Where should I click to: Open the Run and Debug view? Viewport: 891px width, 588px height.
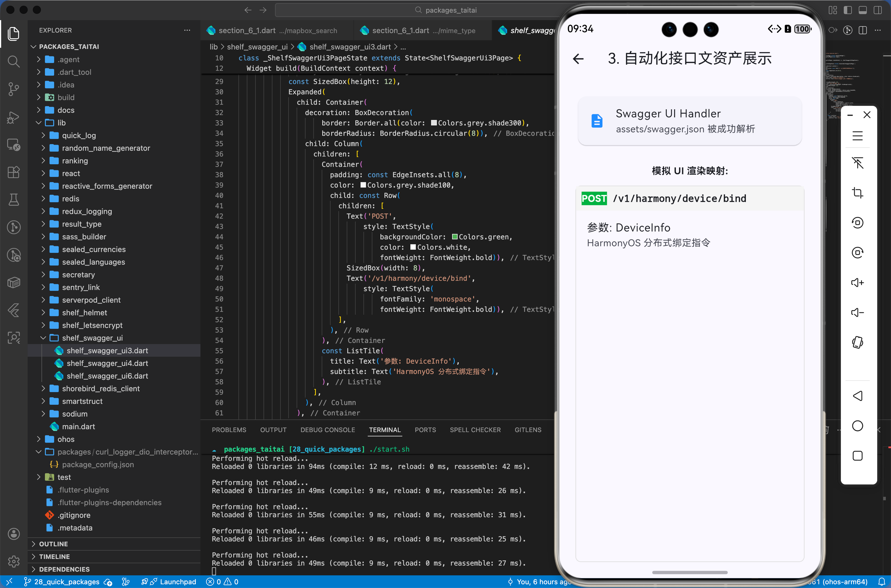coord(14,117)
